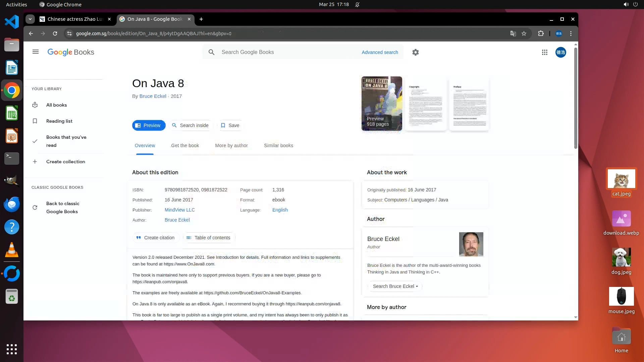Mark as Books that you've read

point(66,141)
